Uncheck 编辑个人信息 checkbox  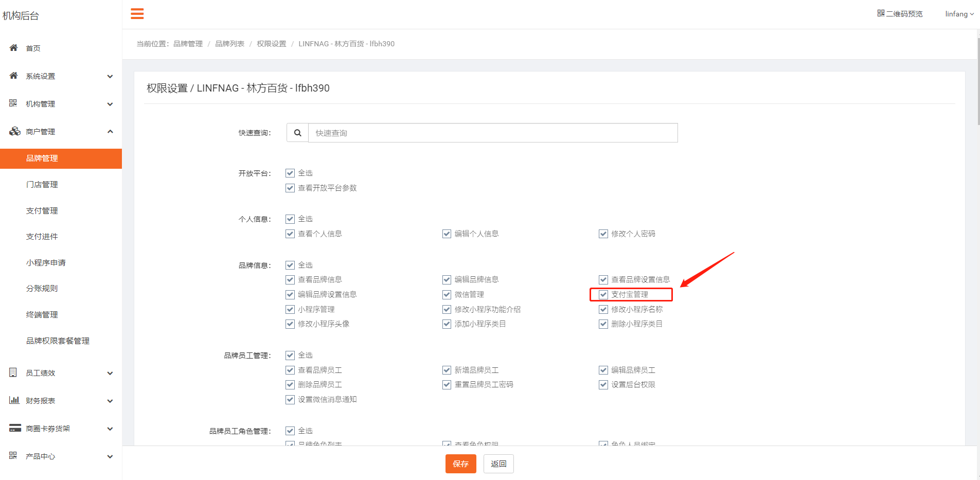tap(447, 234)
